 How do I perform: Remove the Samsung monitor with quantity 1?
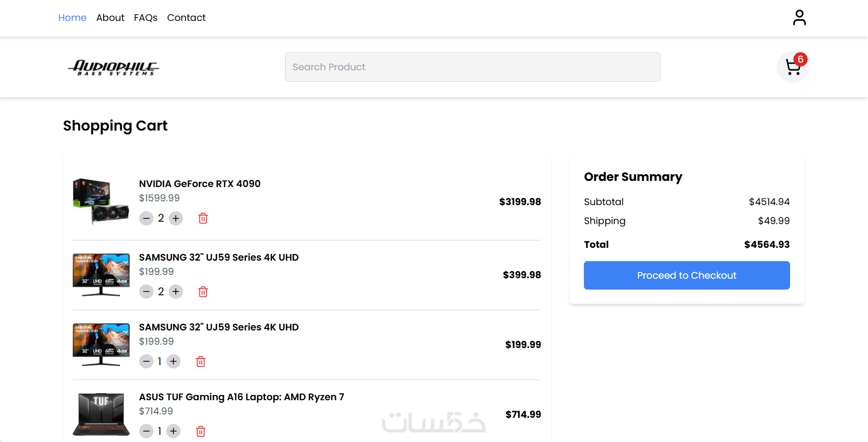pos(200,361)
